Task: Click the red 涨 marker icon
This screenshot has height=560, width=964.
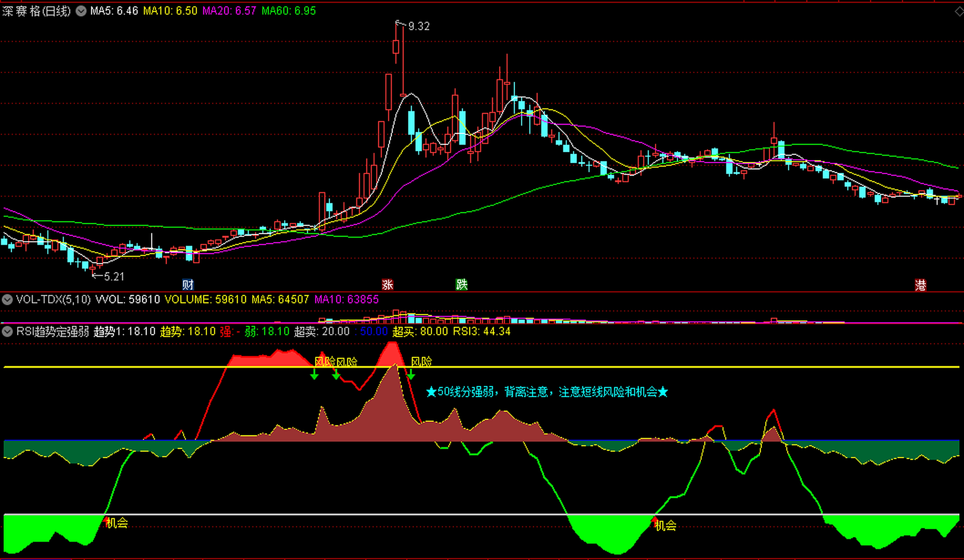Action: [x=387, y=285]
